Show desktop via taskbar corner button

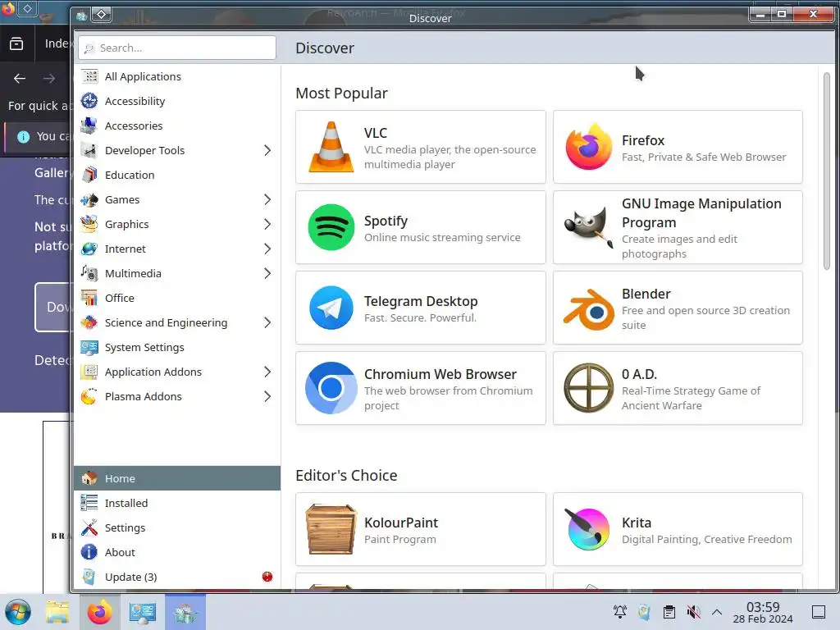pos(819,612)
